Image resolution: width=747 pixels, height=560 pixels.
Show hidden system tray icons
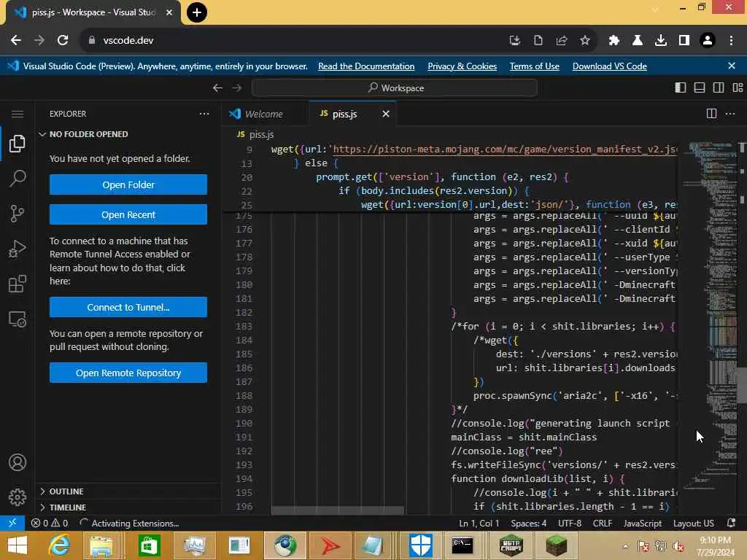pyautogui.click(x=625, y=546)
